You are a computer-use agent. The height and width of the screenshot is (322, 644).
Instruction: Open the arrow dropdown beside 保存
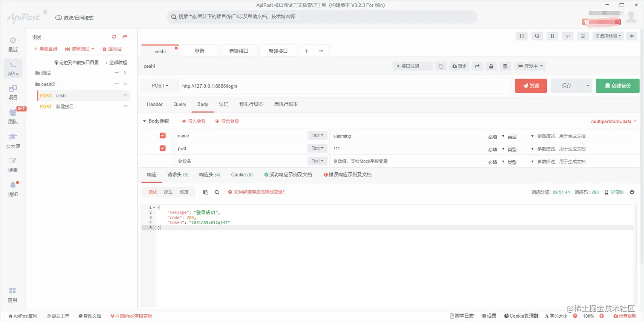(588, 86)
